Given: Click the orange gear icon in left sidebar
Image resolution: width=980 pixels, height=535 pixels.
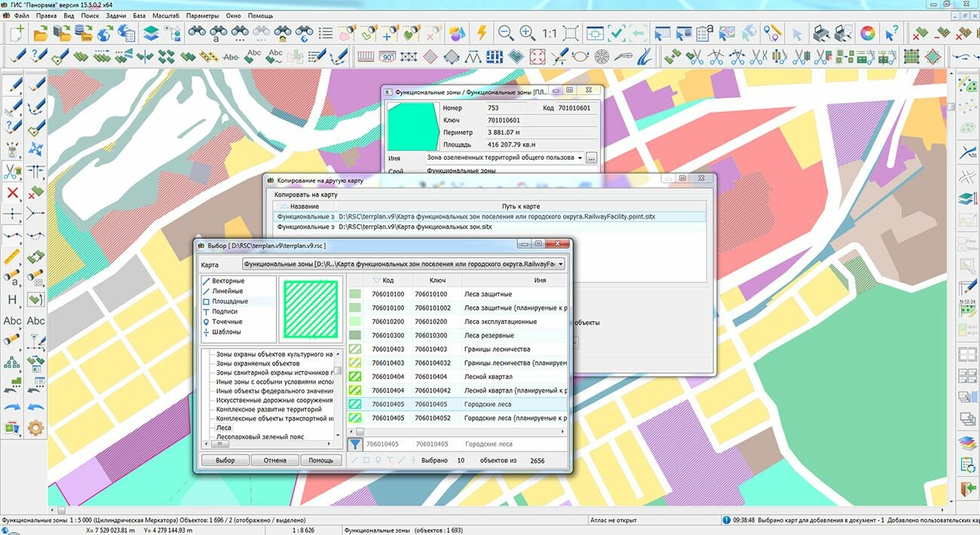Looking at the screenshot, I should pyautogui.click(x=35, y=428).
